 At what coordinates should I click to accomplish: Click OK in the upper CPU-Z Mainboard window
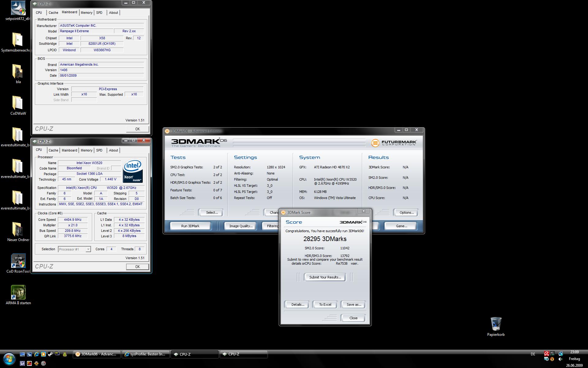coord(138,129)
